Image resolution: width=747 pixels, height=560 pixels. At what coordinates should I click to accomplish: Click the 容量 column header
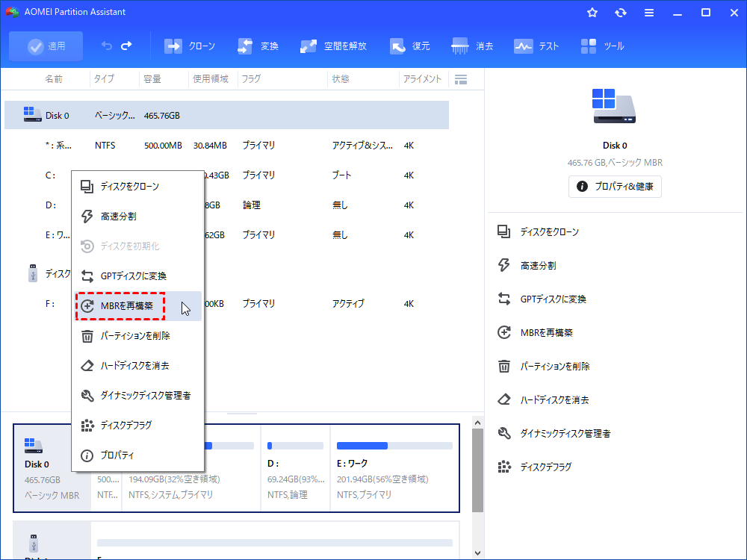(x=152, y=79)
